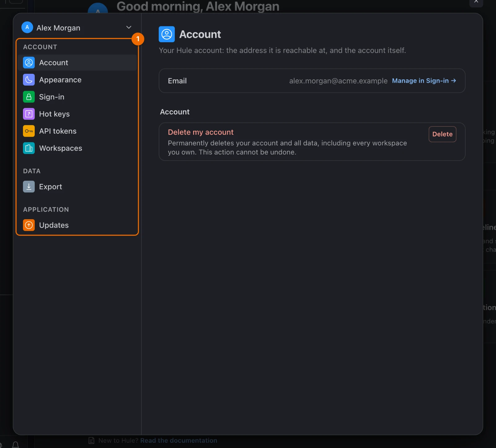Select the Account label in sidebar

(54, 63)
